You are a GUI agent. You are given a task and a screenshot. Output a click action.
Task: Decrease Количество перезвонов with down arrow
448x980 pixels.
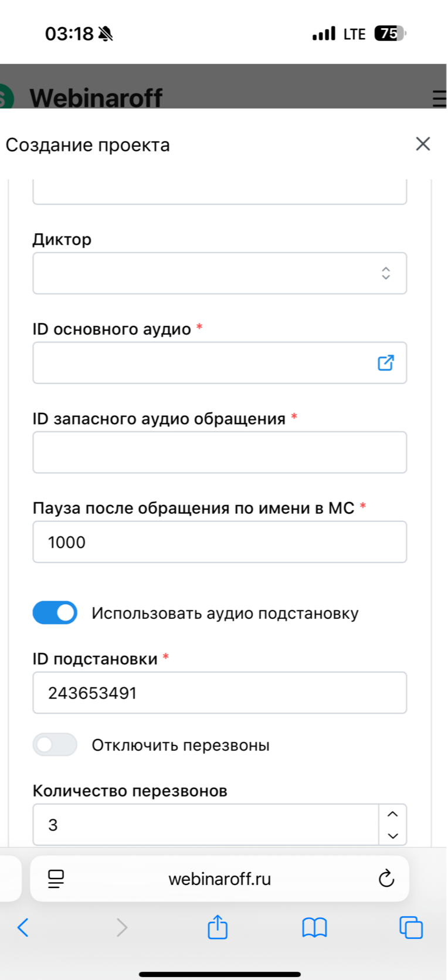pos(393,836)
